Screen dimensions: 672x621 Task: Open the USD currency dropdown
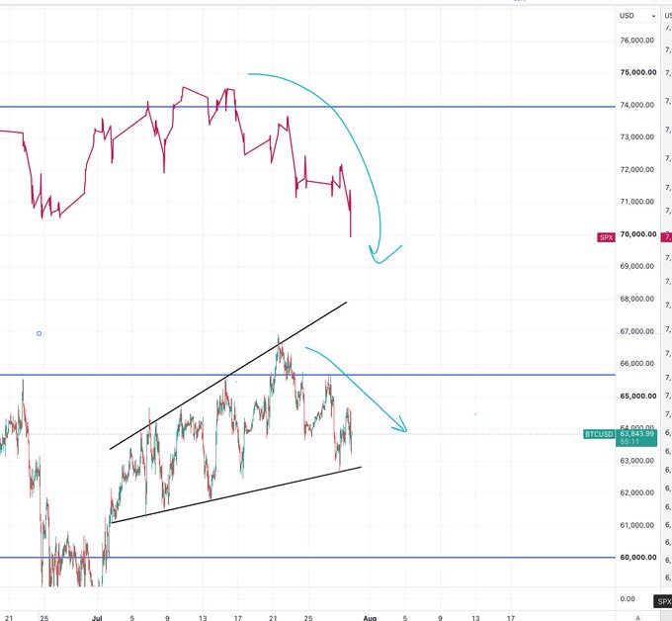click(x=636, y=16)
